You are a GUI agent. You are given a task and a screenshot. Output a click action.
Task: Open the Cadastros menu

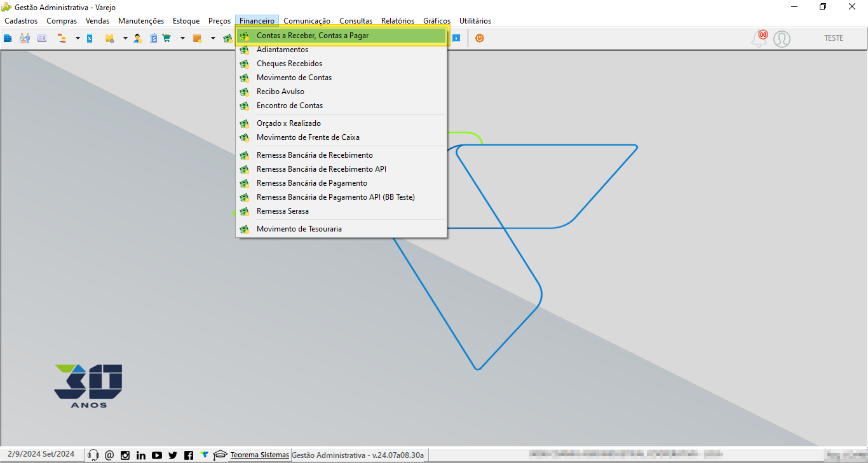coord(21,21)
